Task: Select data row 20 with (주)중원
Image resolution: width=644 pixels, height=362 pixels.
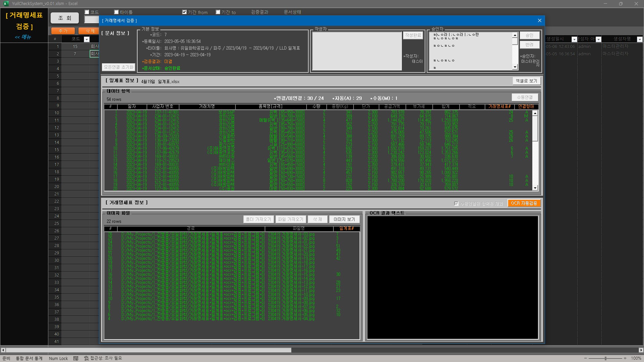Action: pyautogui.click(x=318, y=189)
